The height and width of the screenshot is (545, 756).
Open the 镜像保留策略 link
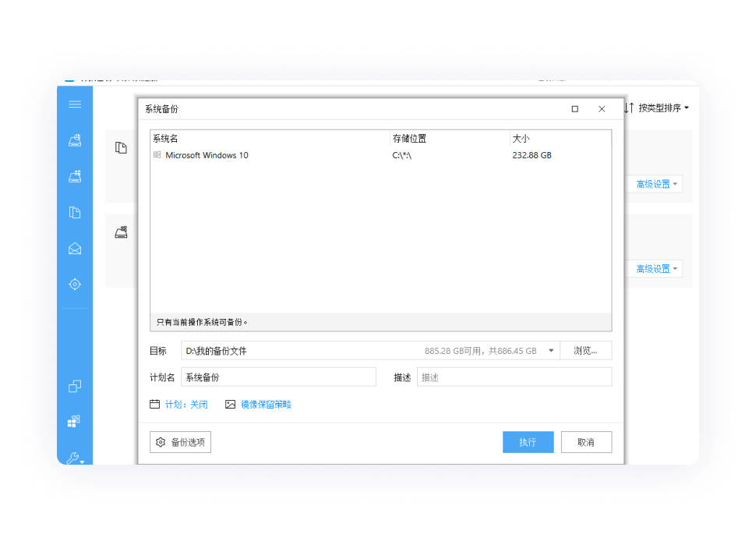tap(265, 405)
